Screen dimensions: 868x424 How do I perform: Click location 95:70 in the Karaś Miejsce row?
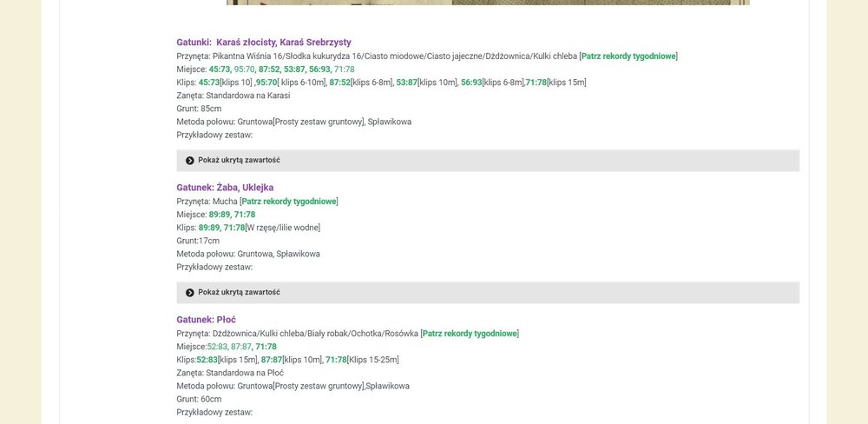[244, 70]
